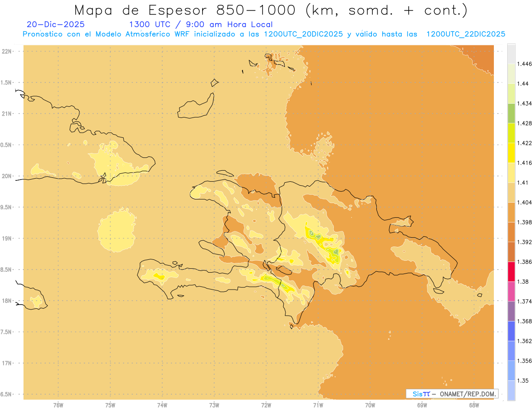Click the forecast subtitle starting 'Pronostico con el Modelo Atmosferico WRF'
The width and height of the screenshot is (532, 411).
pyautogui.click(x=264, y=34)
